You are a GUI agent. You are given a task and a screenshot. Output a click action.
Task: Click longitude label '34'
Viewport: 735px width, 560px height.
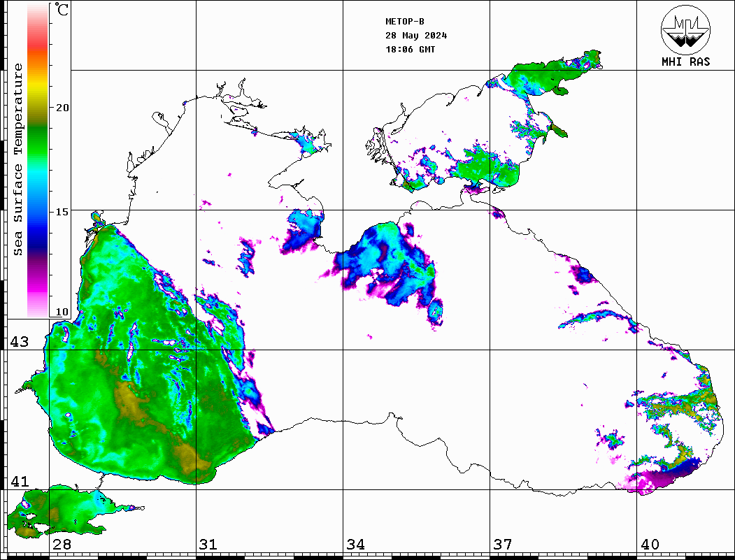(x=356, y=545)
